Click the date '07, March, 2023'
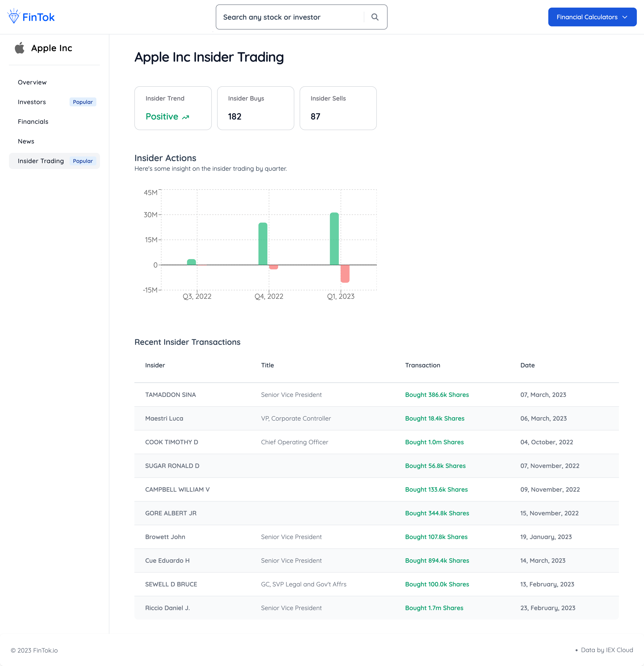 543,395
